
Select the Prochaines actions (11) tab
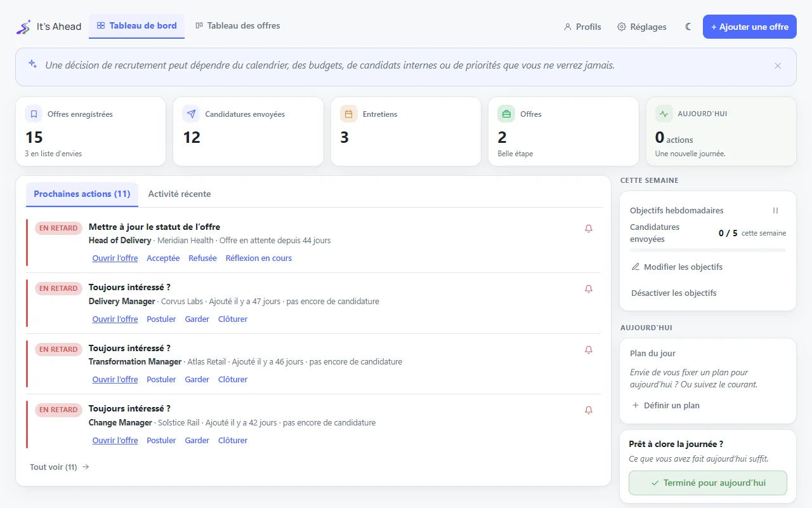click(82, 194)
